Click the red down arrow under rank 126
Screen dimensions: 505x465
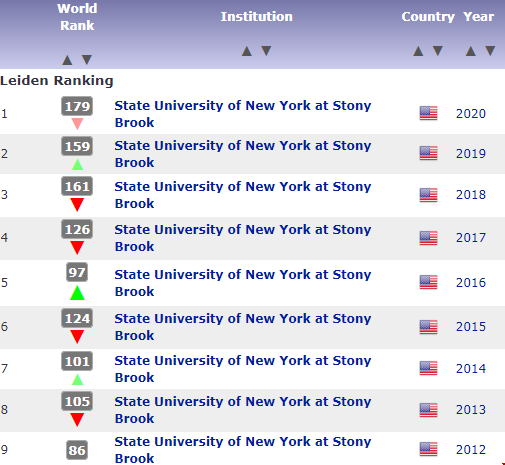tap(77, 248)
